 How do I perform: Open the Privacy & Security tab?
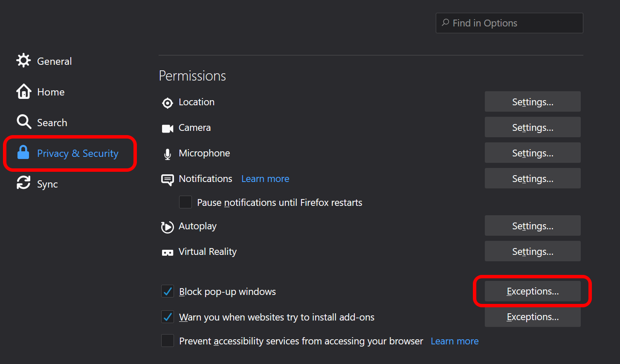70,153
